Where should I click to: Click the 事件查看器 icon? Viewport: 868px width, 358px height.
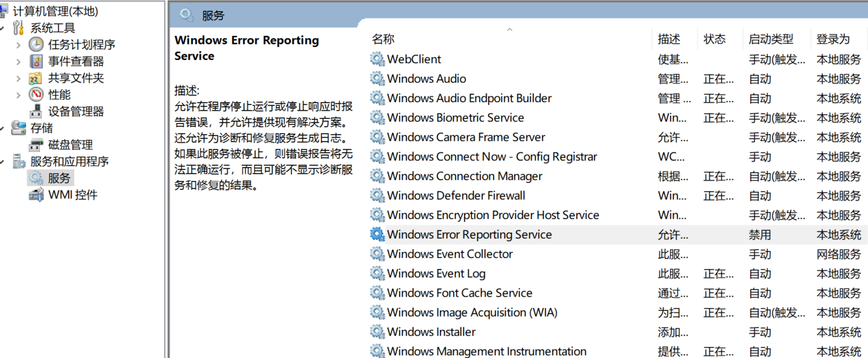coord(37,61)
